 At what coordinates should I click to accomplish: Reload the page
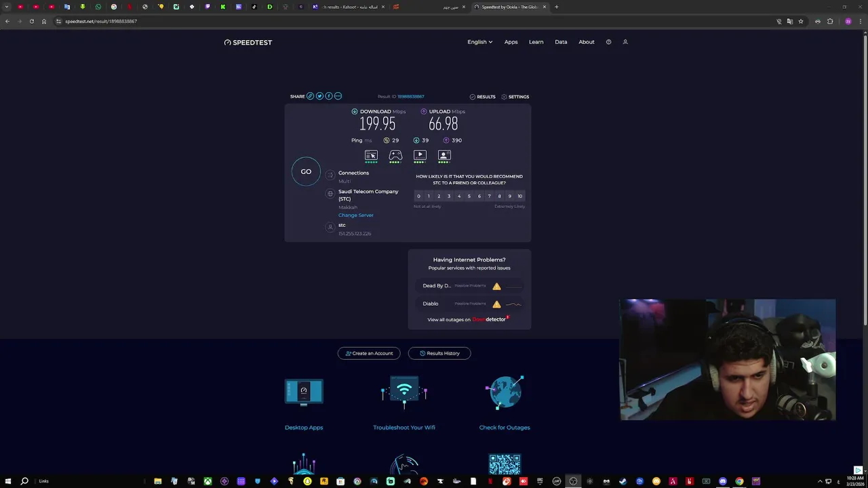(31, 21)
